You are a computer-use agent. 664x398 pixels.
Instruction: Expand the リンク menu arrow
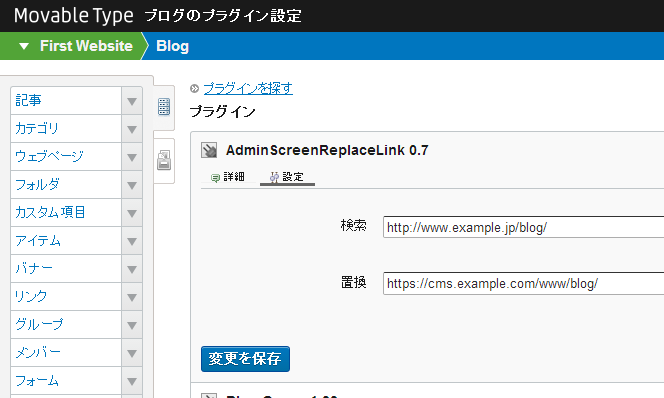[x=132, y=297]
